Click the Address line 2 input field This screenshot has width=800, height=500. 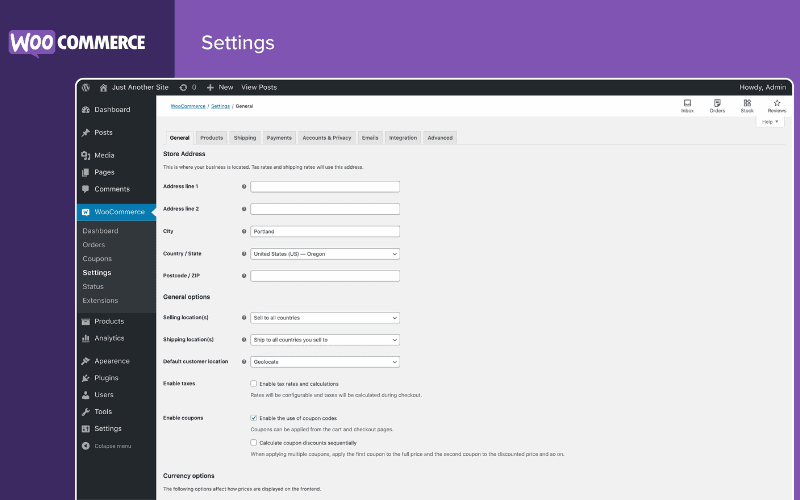coord(325,209)
